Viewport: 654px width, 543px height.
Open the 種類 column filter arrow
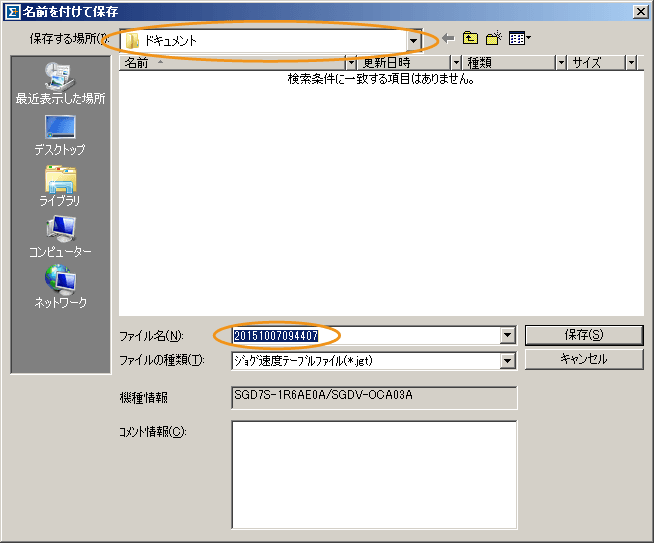tap(561, 63)
